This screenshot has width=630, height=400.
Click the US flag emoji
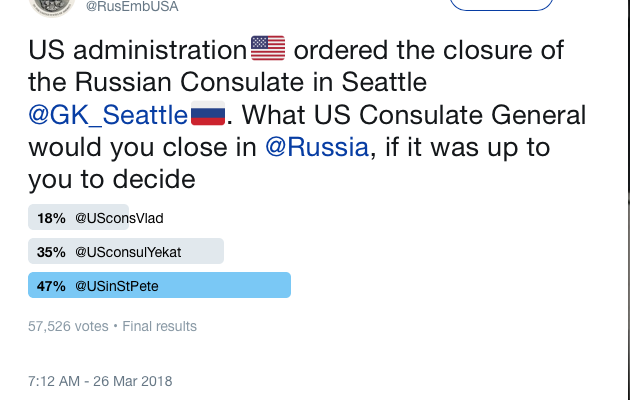pyautogui.click(x=268, y=48)
